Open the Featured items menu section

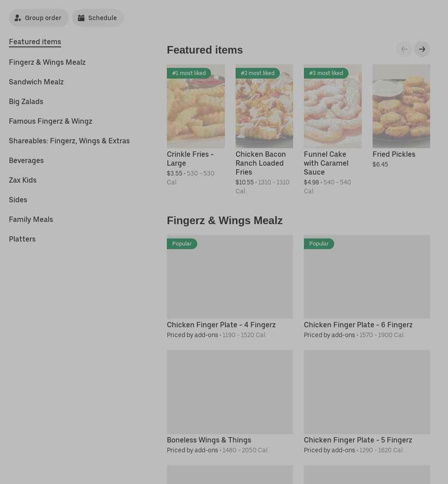click(x=35, y=42)
